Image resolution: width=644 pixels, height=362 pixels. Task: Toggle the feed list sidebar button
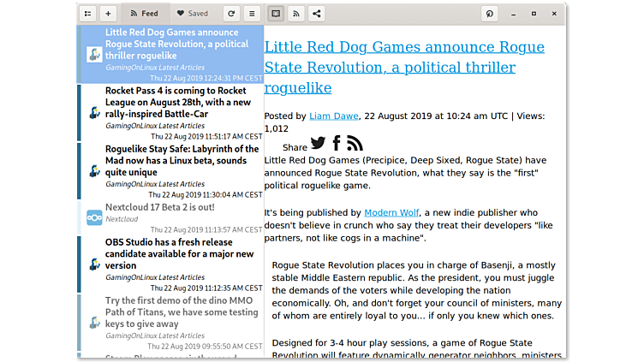point(87,14)
